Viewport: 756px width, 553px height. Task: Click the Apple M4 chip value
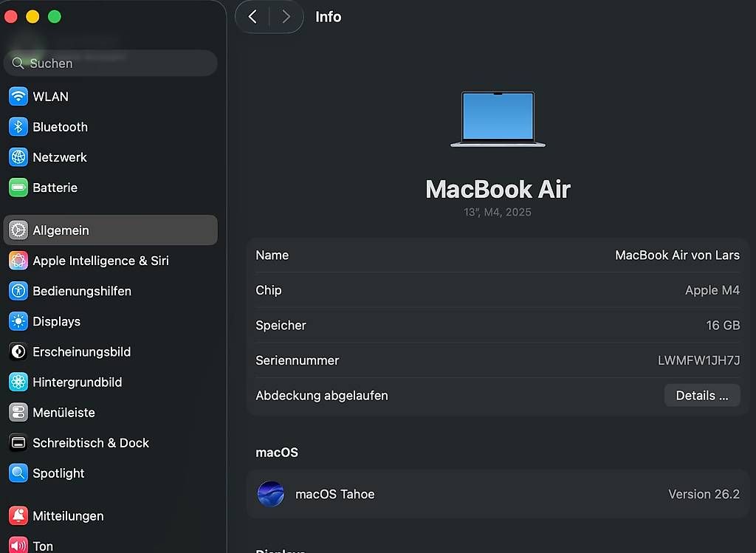point(712,290)
